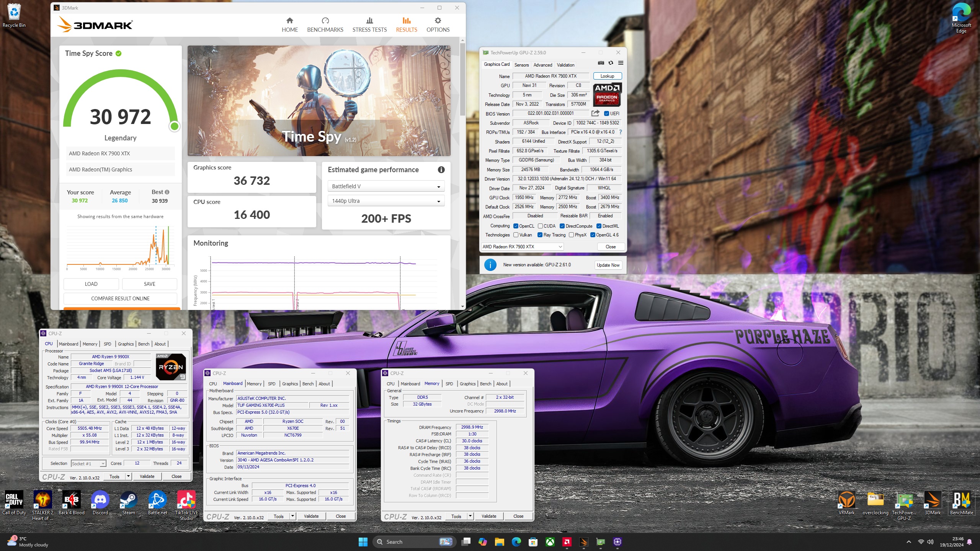Toggle OpenGL 4.6 checkbox in GPU-Z

pyautogui.click(x=593, y=235)
